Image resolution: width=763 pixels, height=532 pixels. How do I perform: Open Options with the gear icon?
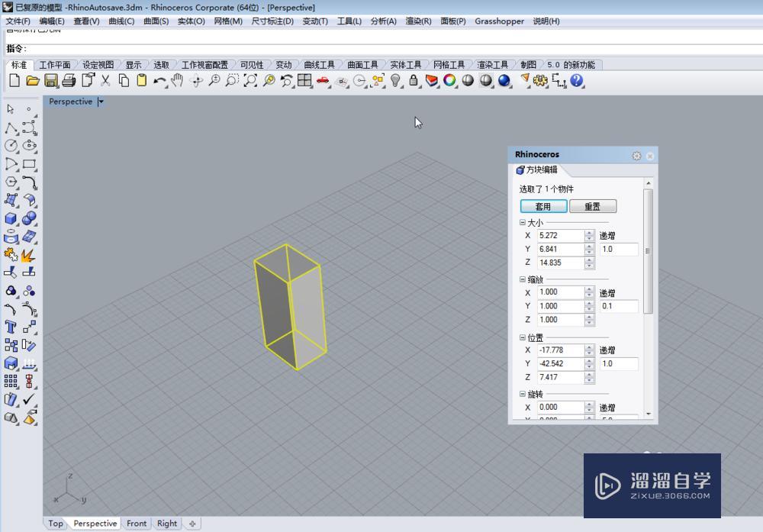click(540, 80)
